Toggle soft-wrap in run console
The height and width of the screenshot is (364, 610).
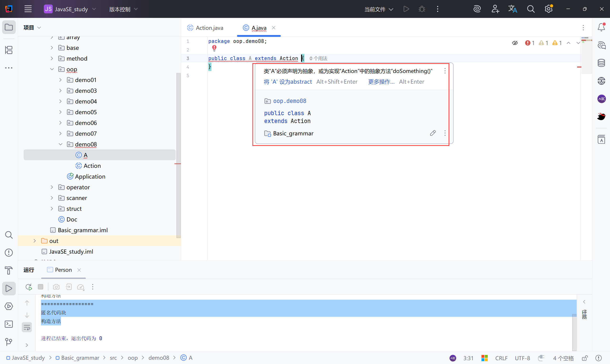[27, 327]
